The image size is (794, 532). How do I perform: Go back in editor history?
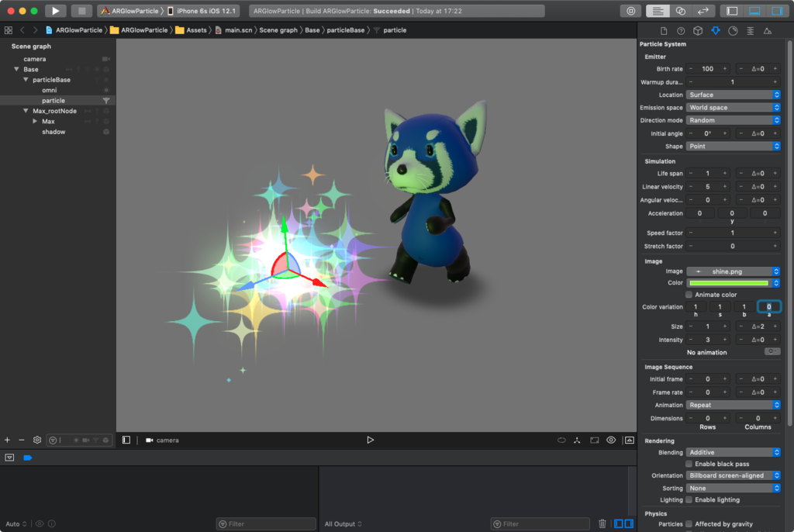point(22,30)
